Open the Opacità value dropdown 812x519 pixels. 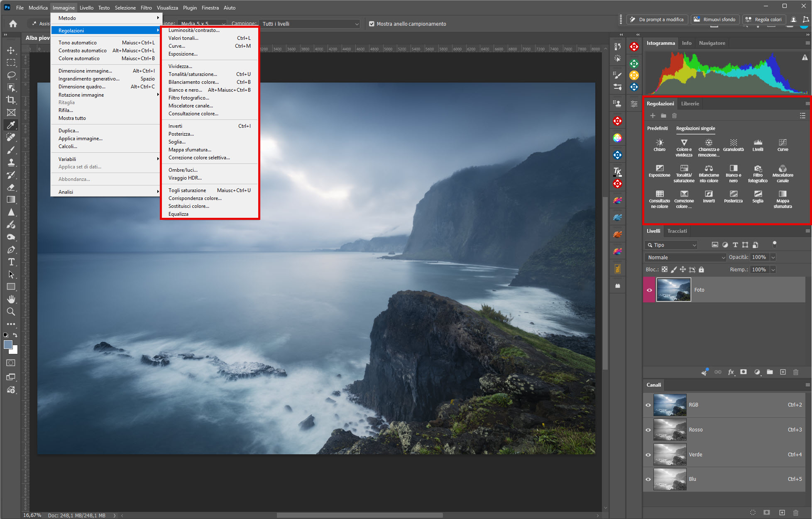(x=773, y=257)
